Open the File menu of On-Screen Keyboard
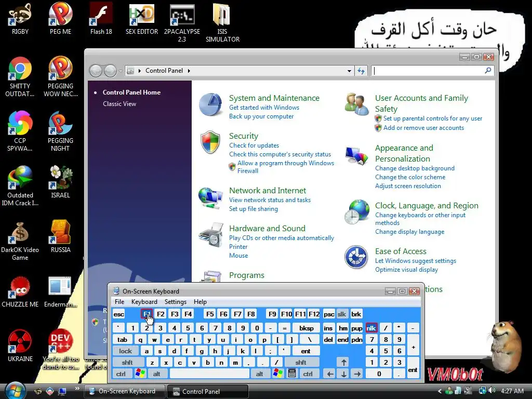This screenshot has height=399, width=532. coord(119,302)
